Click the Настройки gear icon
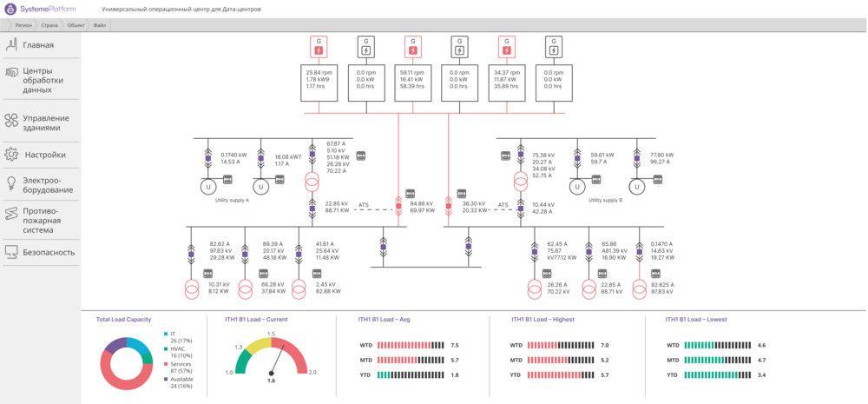This screenshot has height=404, width=868. click(11, 155)
